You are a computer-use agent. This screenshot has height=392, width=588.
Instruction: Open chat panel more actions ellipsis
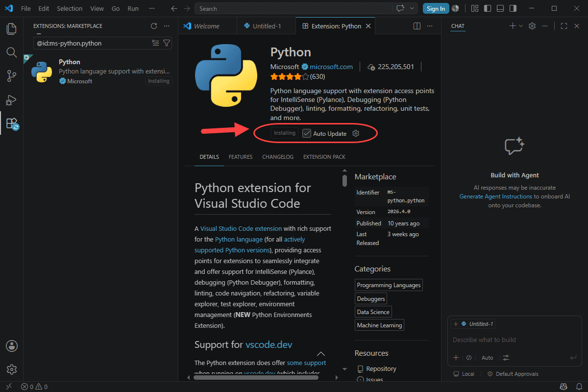click(x=545, y=26)
